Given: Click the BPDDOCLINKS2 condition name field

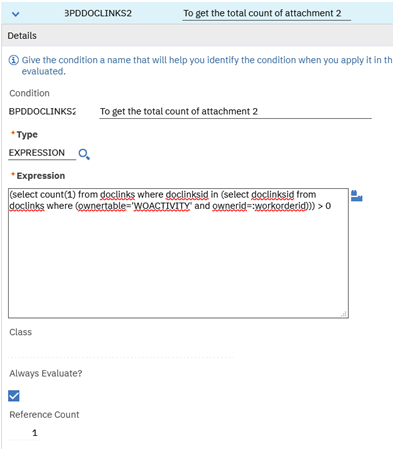Looking at the screenshot, I should pos(42,111).
